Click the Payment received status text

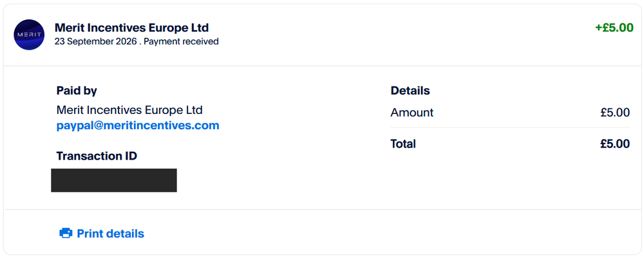point(181,41)
